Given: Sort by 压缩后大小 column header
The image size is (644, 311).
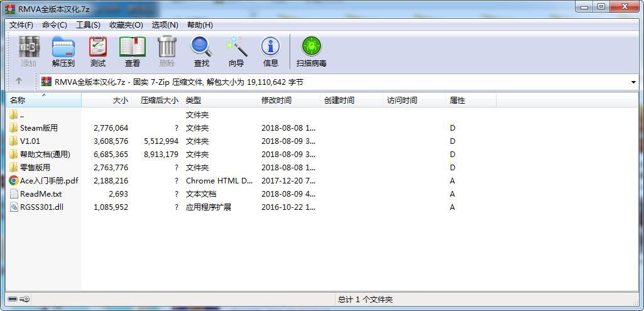Looking at the screenshot, I should (157, 101).
